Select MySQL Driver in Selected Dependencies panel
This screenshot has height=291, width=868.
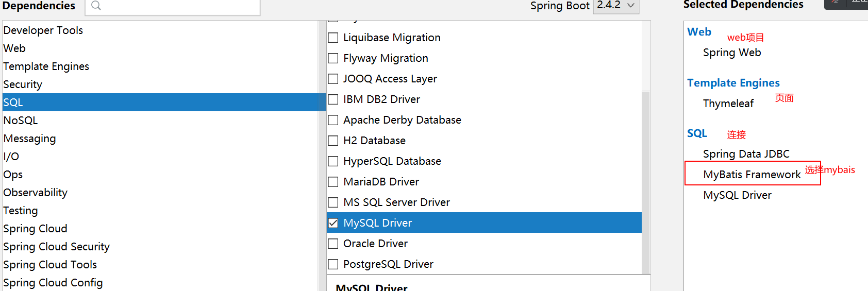coord(737,195)
